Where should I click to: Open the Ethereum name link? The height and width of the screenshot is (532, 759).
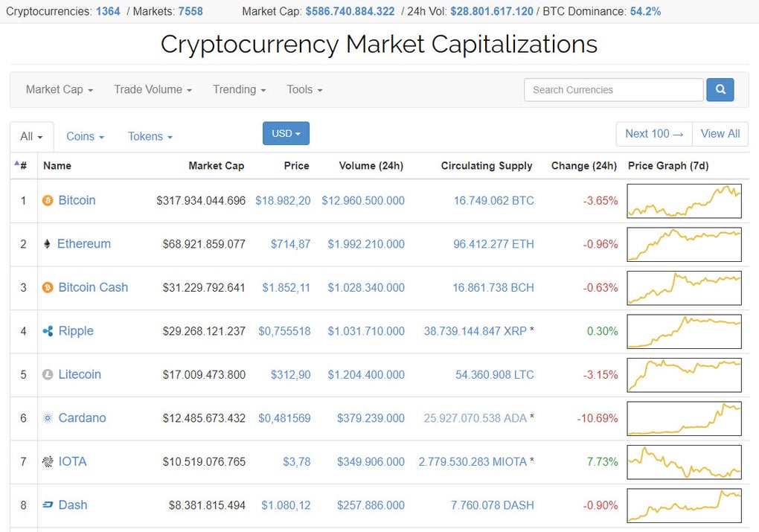pos(84,244)
